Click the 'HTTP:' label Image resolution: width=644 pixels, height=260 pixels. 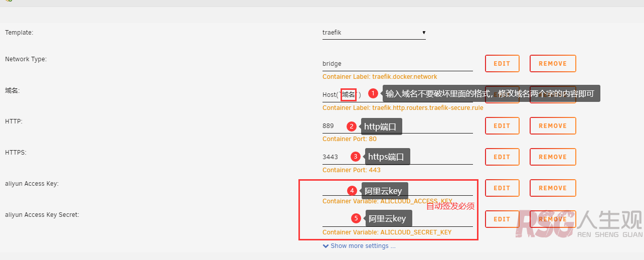(14, 121)
